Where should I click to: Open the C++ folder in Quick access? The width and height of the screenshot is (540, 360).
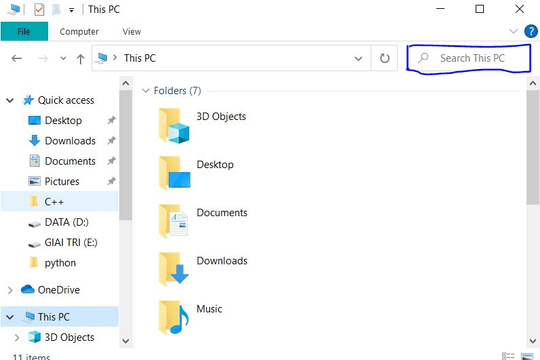(54, 202)
